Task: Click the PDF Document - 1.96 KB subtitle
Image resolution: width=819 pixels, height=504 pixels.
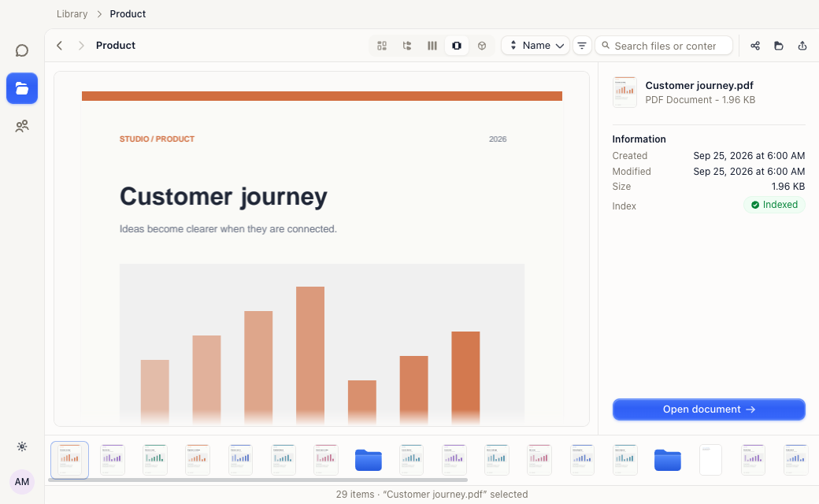Action: click(700, 100)
